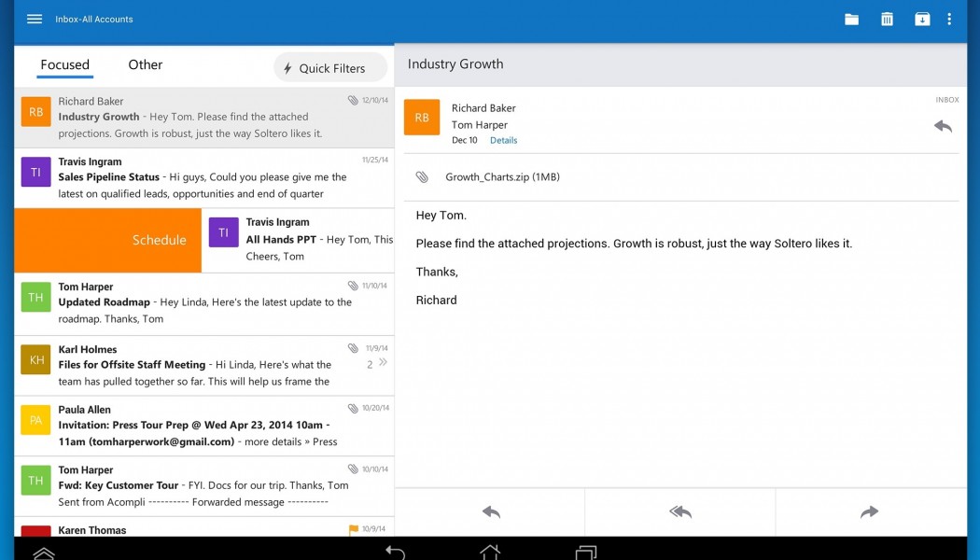980x560 pixels.
Task: Click the reply arrow beside sender header
Action: pos(943,126)
